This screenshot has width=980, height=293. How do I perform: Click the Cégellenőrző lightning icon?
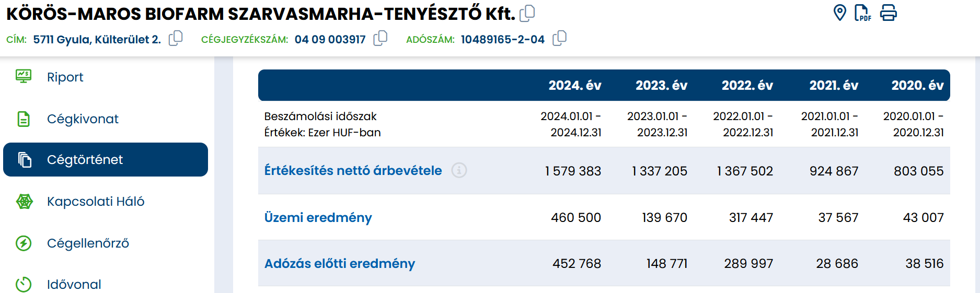point(24,243)
